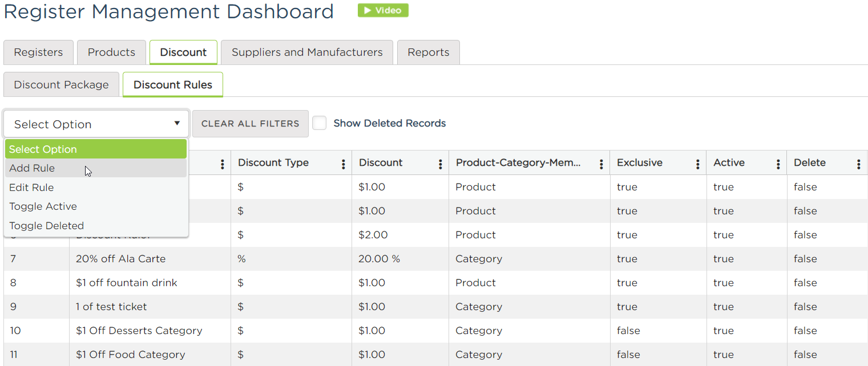The image size is (868, 366).
Task: Go to Suppliers and Manufacturers tab
Action: (x=307, y=52)
